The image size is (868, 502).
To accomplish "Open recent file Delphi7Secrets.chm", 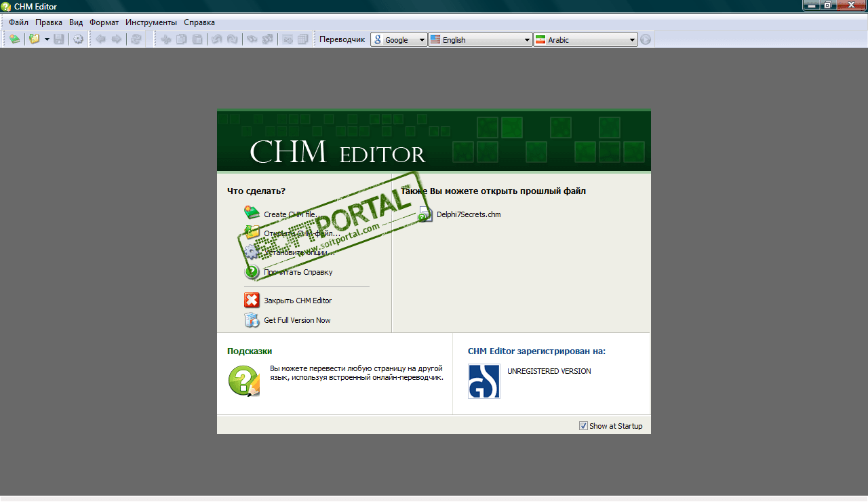I will [x=469, y=214].
